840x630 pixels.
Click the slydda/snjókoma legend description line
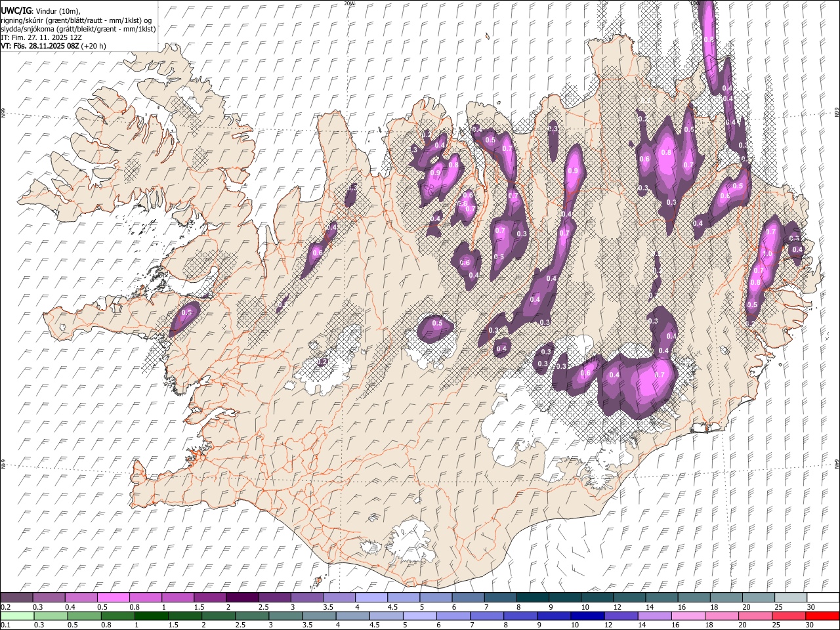click(78, 29)
